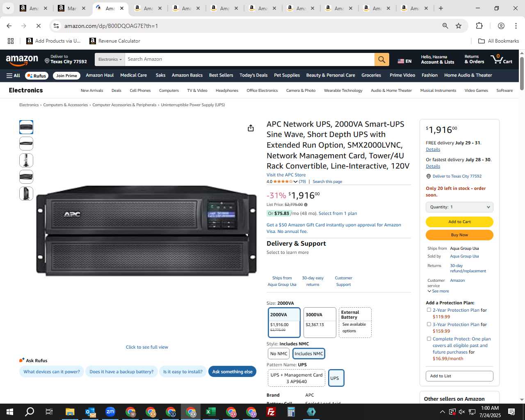525x420 pixels.
Task: Open Windows Start menu
Action: pyautogui.click(x=10, y=412)
